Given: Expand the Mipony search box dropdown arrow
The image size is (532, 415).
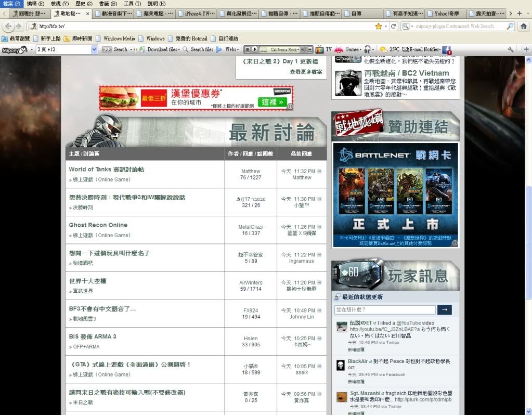Looking at the screenshot, I should [94, 49].
